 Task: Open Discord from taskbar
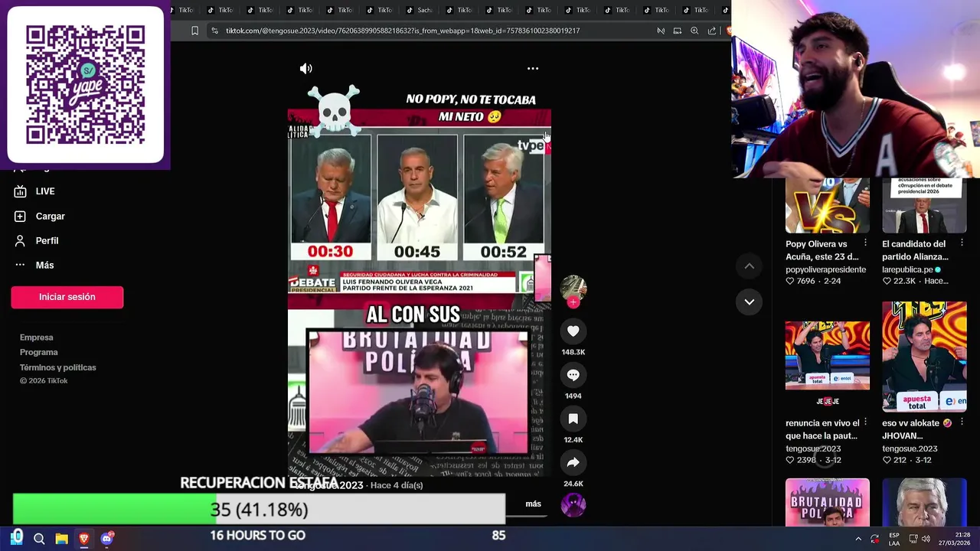click(x=106, y=539)
